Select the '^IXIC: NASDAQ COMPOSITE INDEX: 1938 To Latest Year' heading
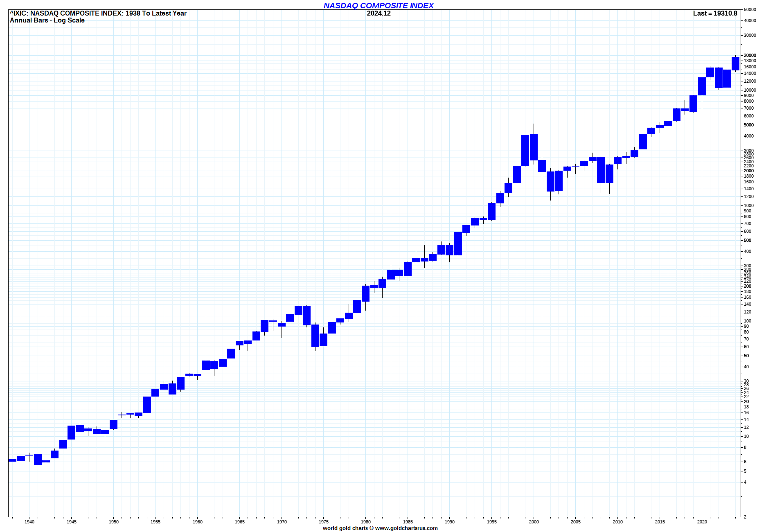This screenshot has width=757, height=532. tap(98, 13)
